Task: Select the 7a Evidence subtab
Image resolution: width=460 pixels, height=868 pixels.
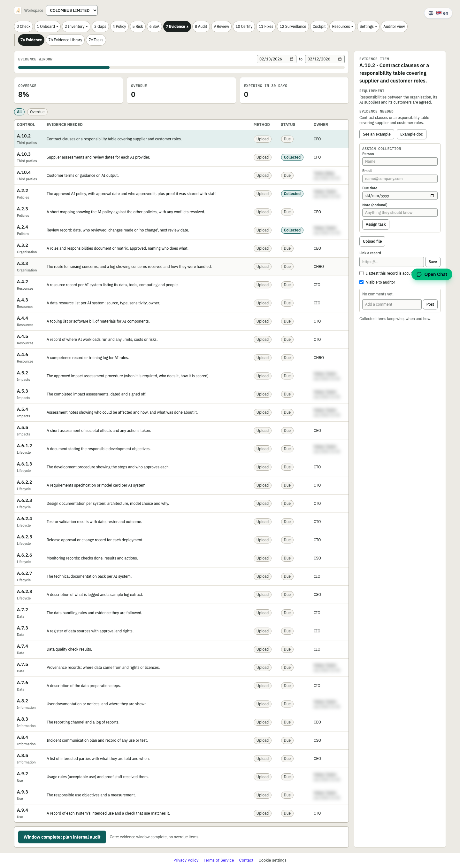Action: click(31, 40)
